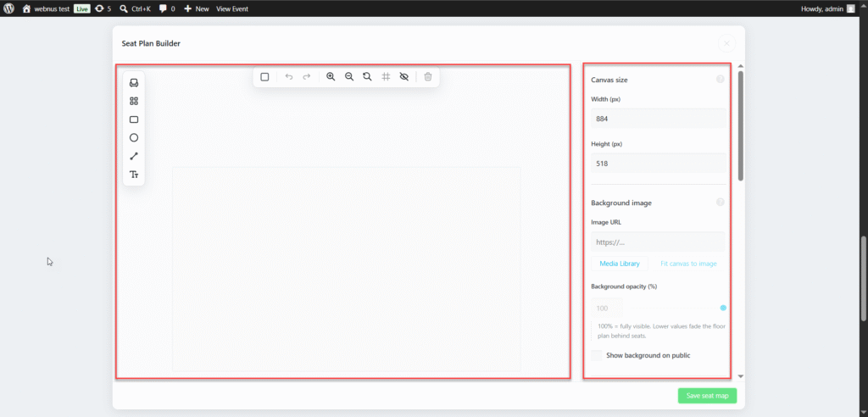The width and height of the screenshot is (868, 417).
Task: Open the Media Library button
Action: [620, 264]
